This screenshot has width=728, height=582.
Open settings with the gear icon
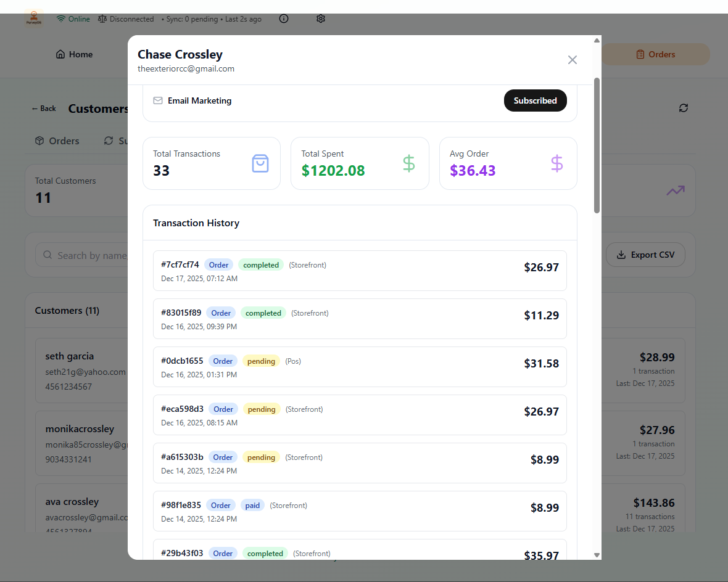coord(321,18)
